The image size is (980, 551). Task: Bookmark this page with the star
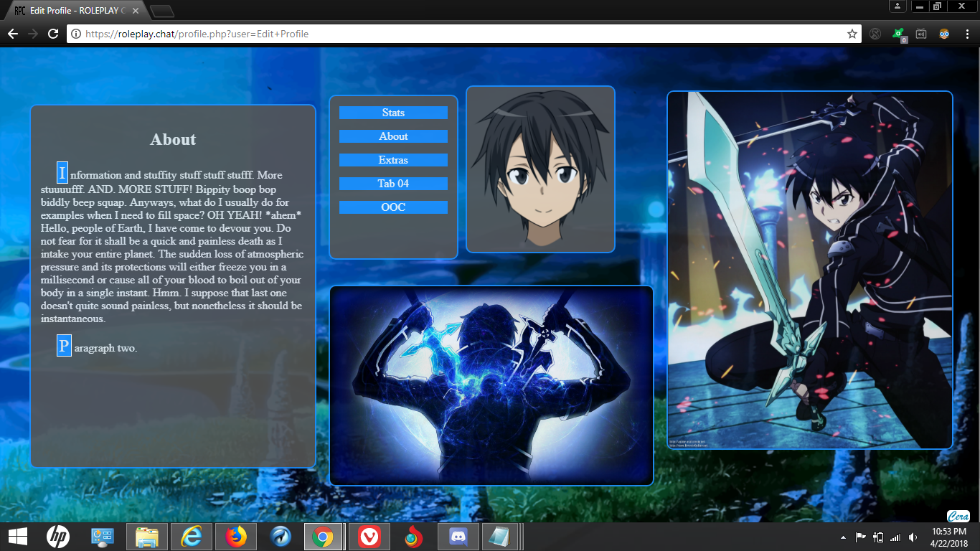coord(852,34)
